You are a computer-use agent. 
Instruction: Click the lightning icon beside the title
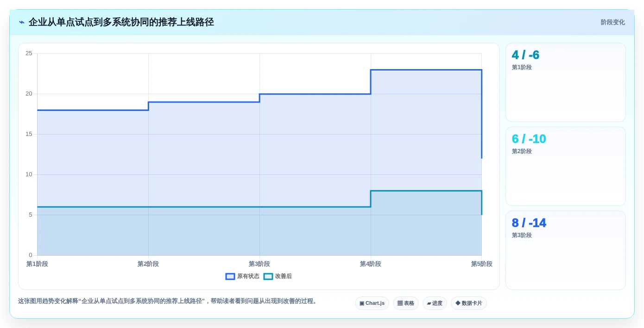pyautogui.click(x=22, y=22)
